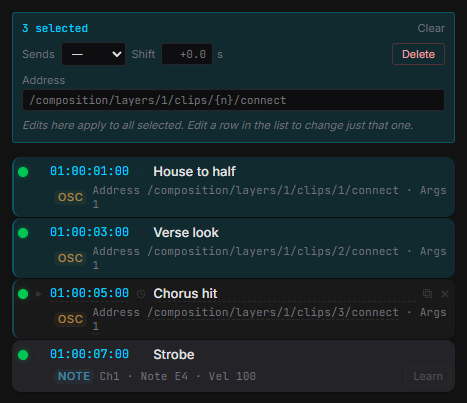Fire the Chorus hit cue play triangle
The height and width of the screenshot is (403, 467).
tap(39, 294)
